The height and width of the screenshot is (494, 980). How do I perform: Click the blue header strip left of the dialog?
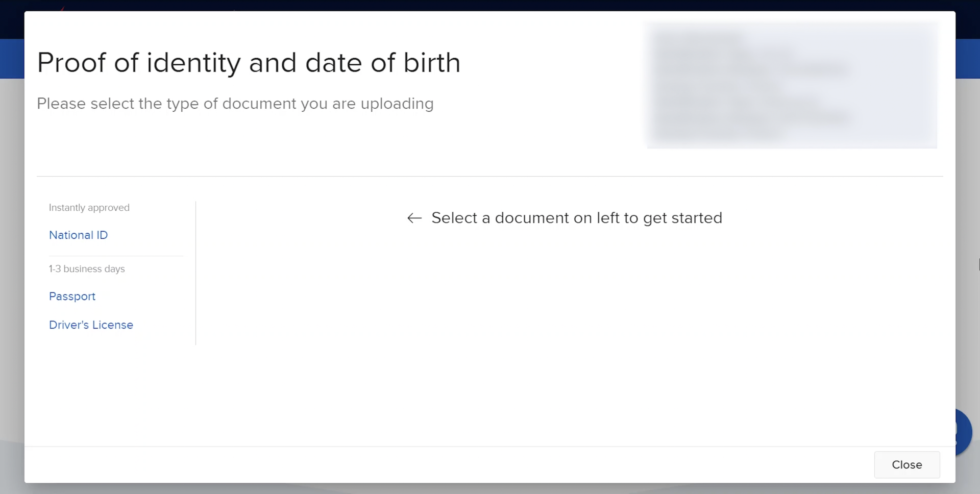12,59
